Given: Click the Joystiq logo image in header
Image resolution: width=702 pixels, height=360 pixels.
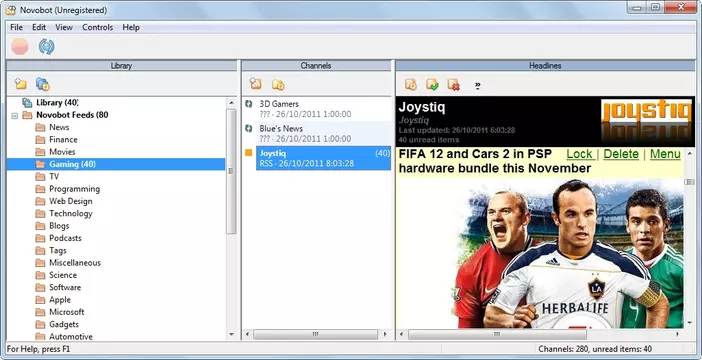Looking at the screenshot, I should pos(646,122).
